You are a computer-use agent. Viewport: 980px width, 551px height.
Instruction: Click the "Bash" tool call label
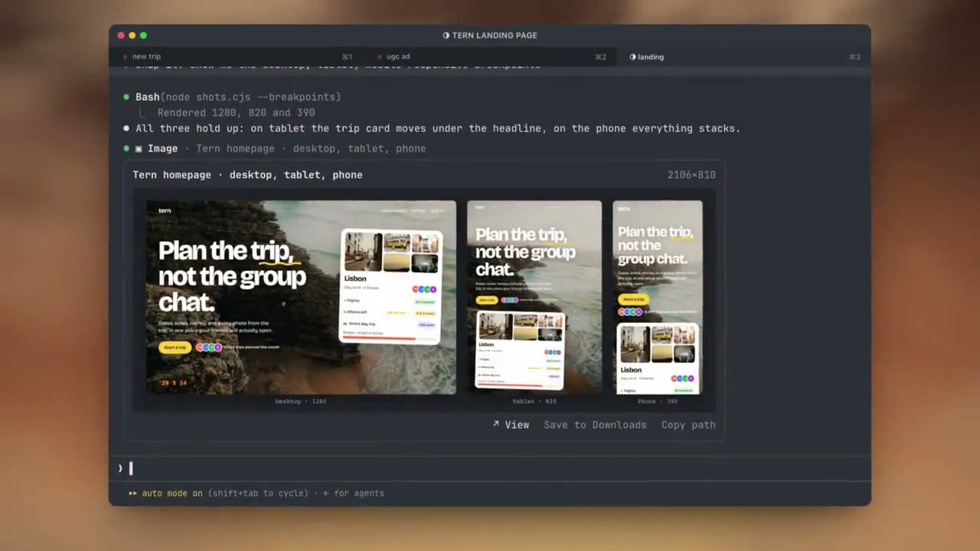[148, 97]
